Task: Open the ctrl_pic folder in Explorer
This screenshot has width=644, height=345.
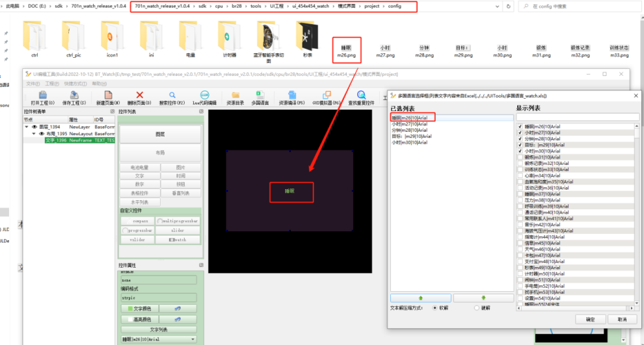Action: pyautogui.click(x=74, y=40)
